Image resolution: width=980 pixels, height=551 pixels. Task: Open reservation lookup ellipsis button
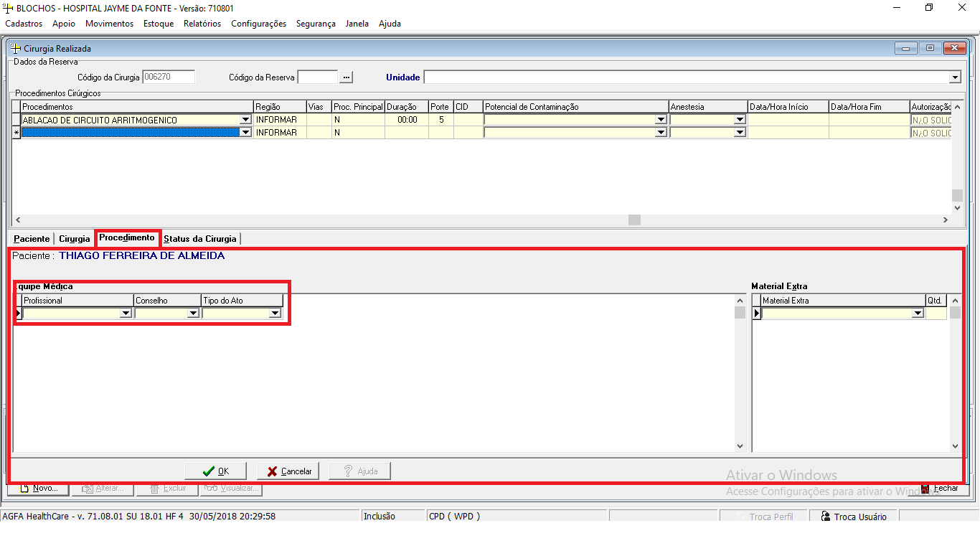click(347, 77)
